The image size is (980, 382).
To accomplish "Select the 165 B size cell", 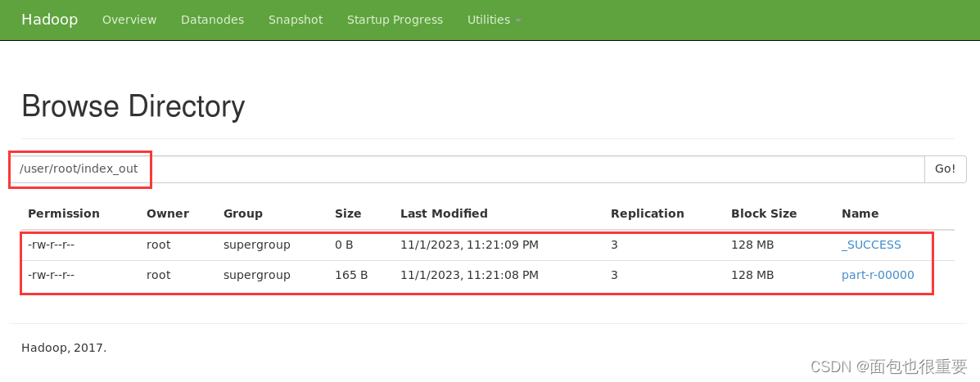I will (351, 275).
